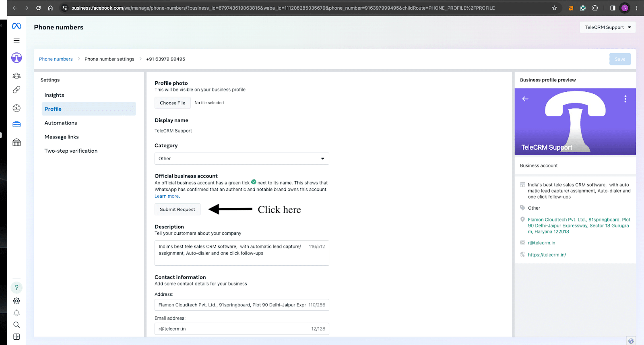Click the TeleCRM Support display name text
Screen dimensions: 644x345
173,131
